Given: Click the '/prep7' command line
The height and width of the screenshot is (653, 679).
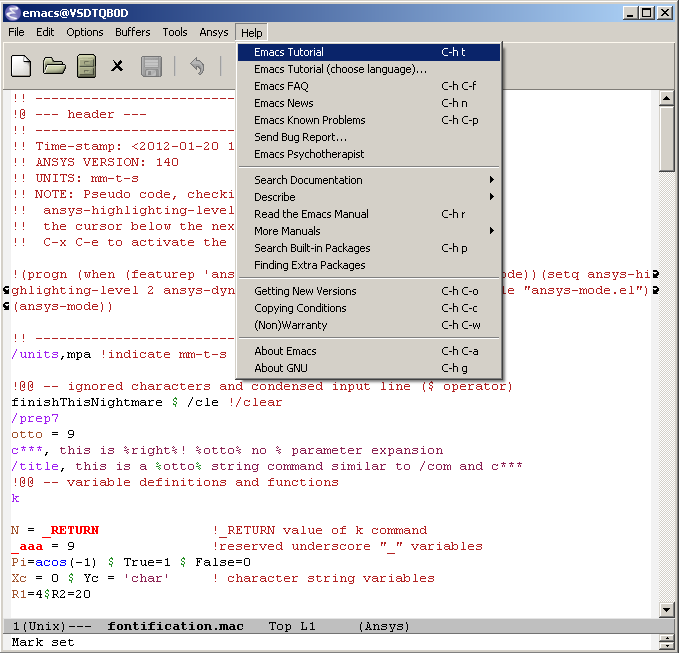Looking at the screenshot, I should click(x=35, y=419).
